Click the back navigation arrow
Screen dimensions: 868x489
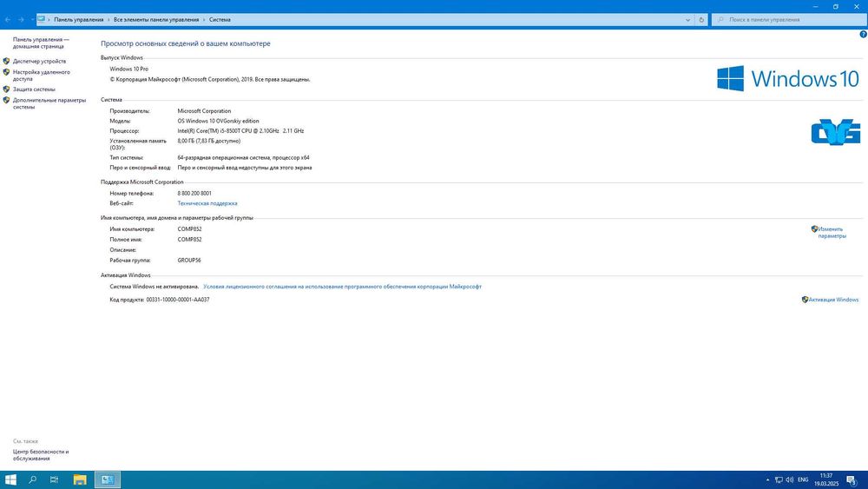coord(8,19)
